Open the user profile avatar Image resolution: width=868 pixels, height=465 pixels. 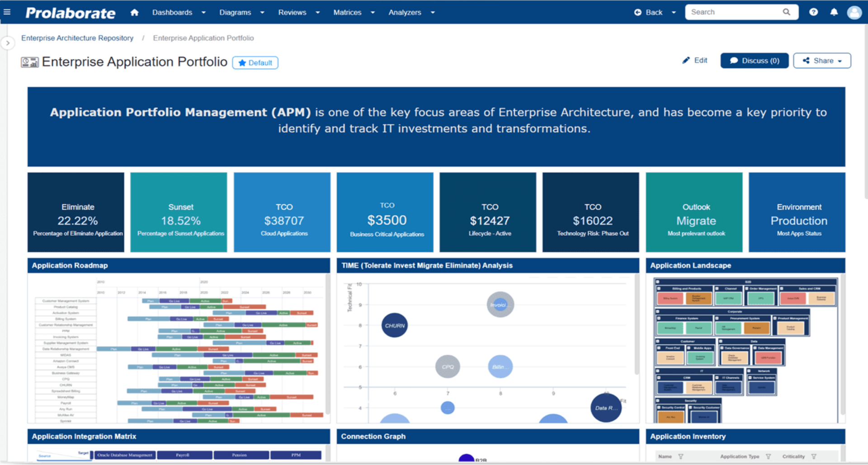click(854, 12)
